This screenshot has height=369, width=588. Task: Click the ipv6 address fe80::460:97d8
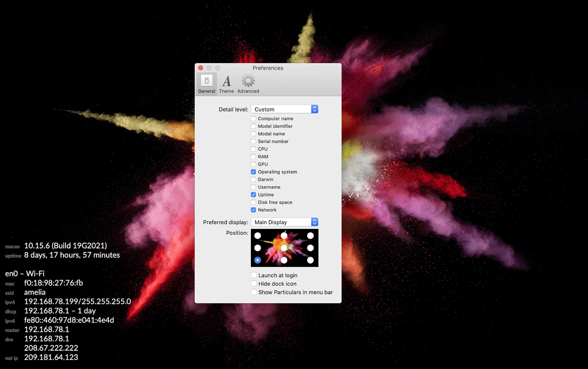pyautogui.click(x=69, y=320)
